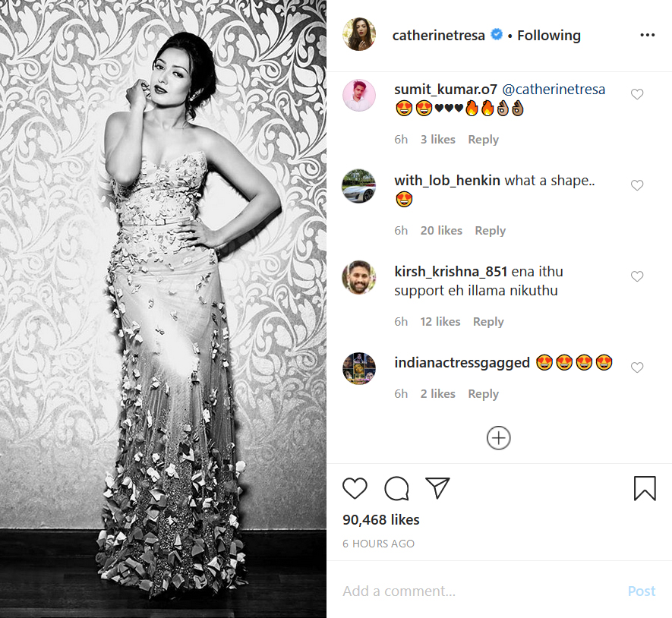This screenshot has width=672, height=618.
Task: Like the post with the heart icon
Action: 355,488
